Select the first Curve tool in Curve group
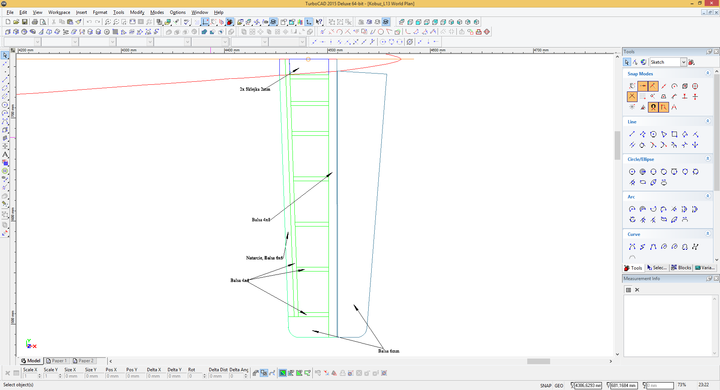The height and width of the screenshot is (390, 720). coord(632,247)
